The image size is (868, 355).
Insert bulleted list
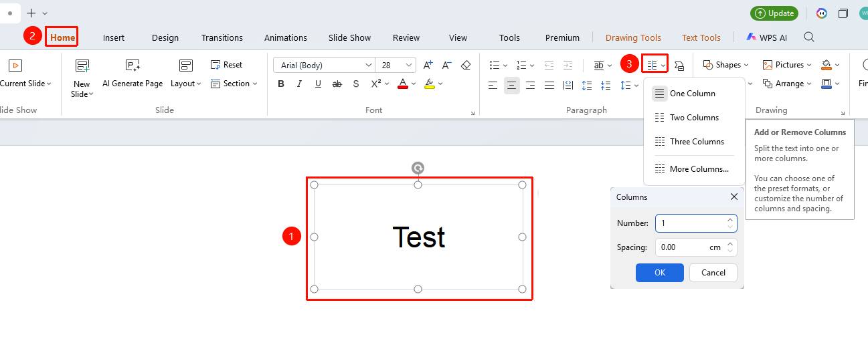(495, 65)
